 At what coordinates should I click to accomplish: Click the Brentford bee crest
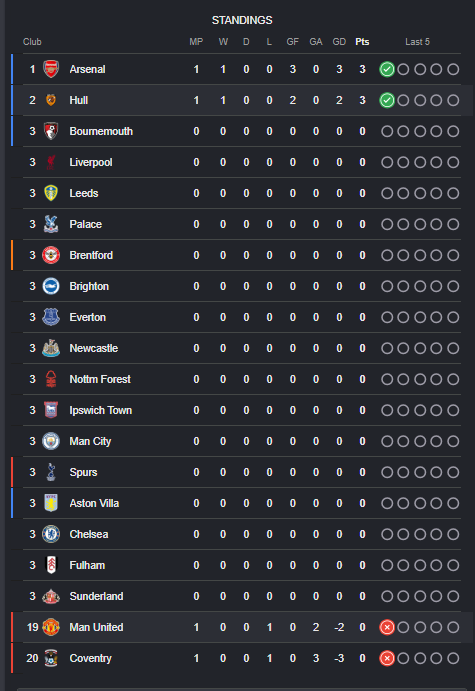click(51, 255)
